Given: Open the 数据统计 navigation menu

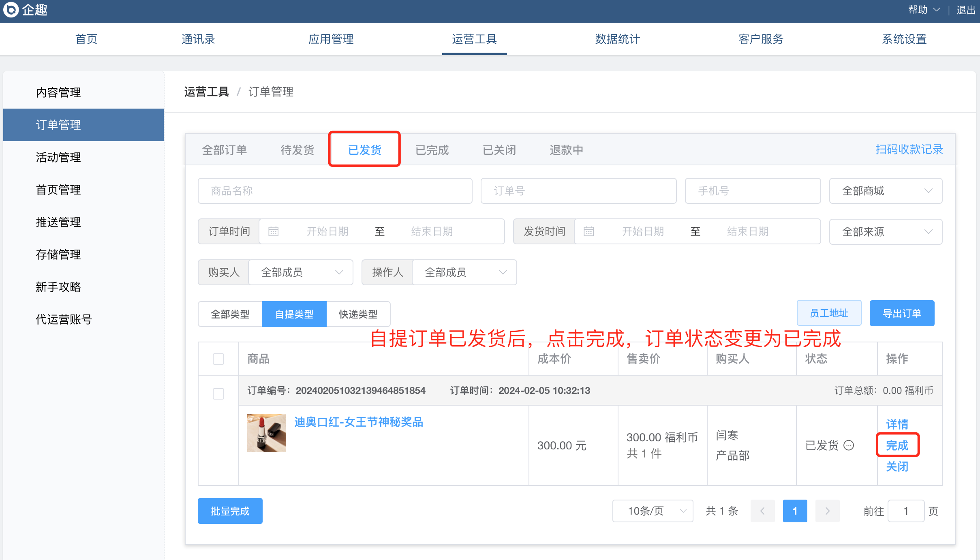Looking at the screenshot, I should [617, 39].
